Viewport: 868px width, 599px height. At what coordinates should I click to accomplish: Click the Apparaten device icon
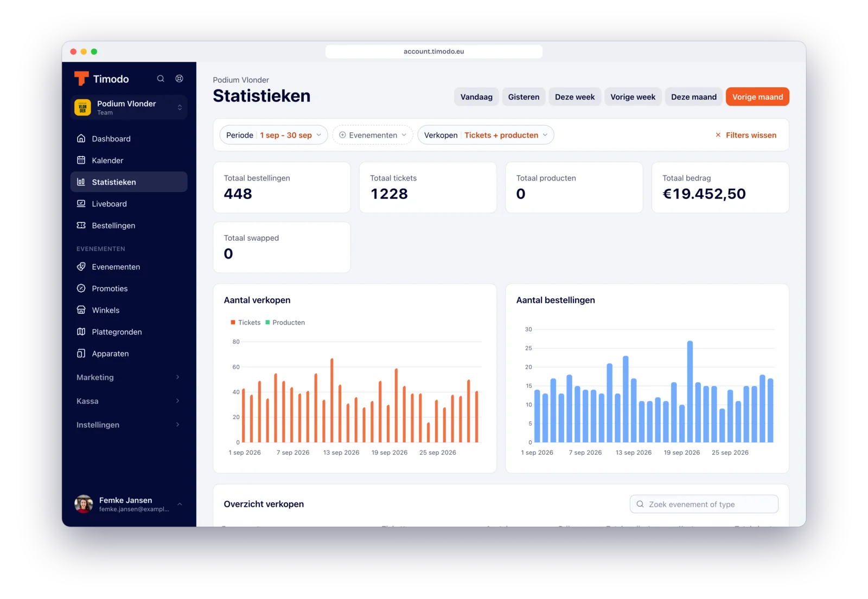click(81, 353)
